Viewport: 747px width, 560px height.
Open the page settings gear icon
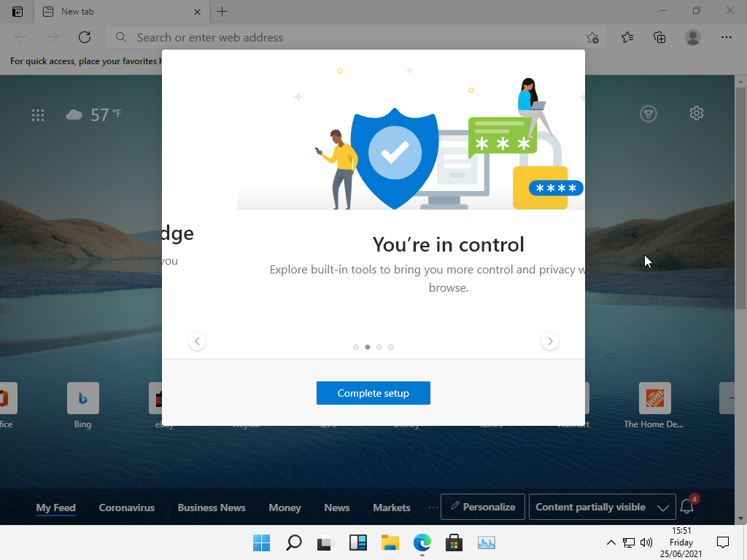(x=696, y=113)
